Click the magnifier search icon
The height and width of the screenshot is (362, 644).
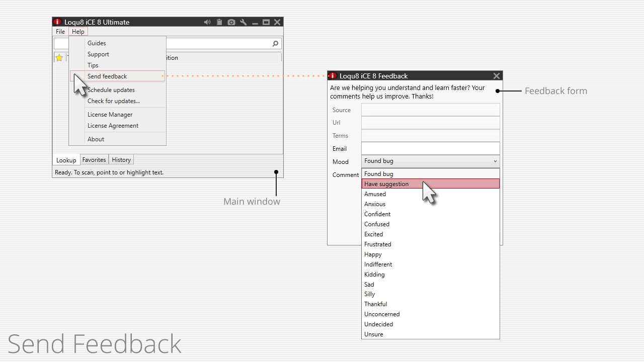coord(275,44)
